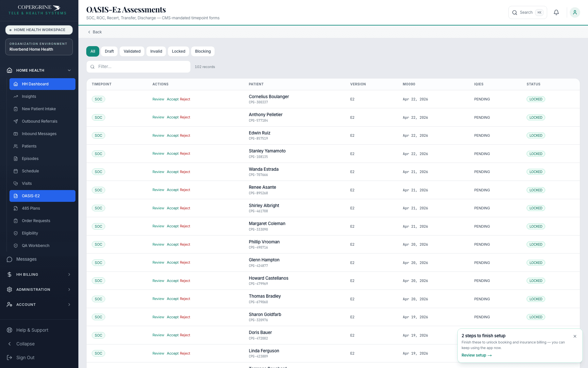This screenshot has width=588, height=368.
Task: Click the M0090 column header
Action: tap(409, 84)
